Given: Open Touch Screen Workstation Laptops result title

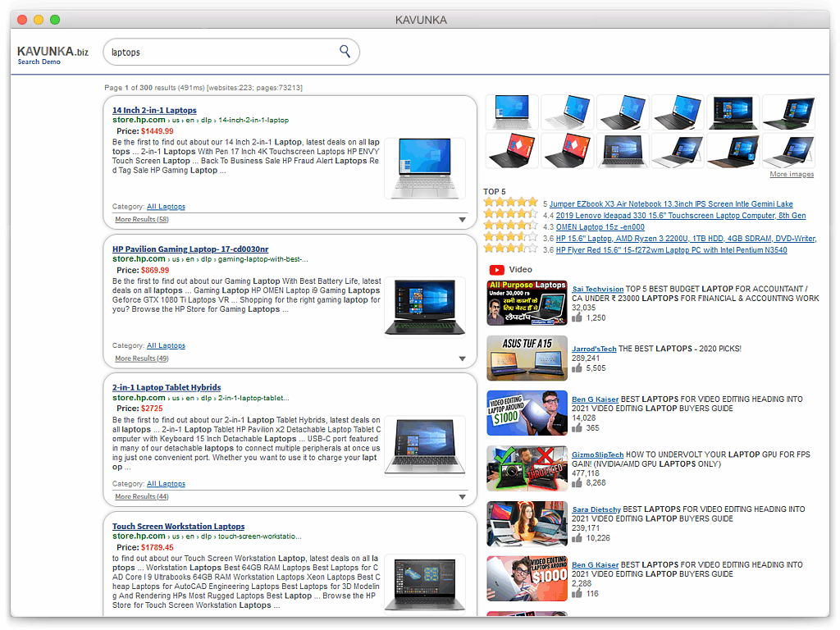Looking at the screenshot, I should [178, 527].
